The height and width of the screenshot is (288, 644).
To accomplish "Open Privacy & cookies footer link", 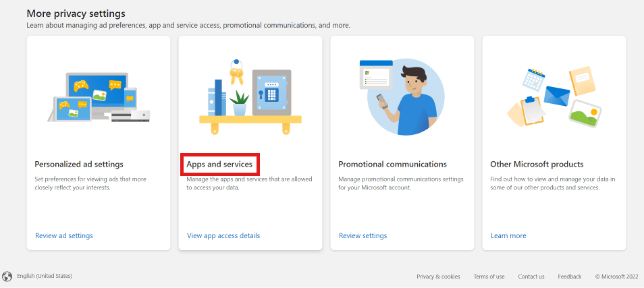I will (x=438, y=277).
